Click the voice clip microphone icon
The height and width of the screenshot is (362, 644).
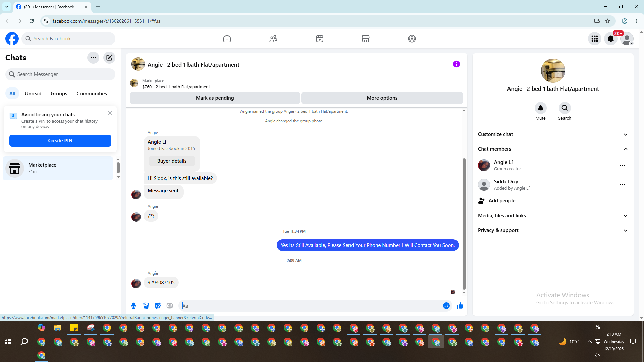(x=133, y=306)
